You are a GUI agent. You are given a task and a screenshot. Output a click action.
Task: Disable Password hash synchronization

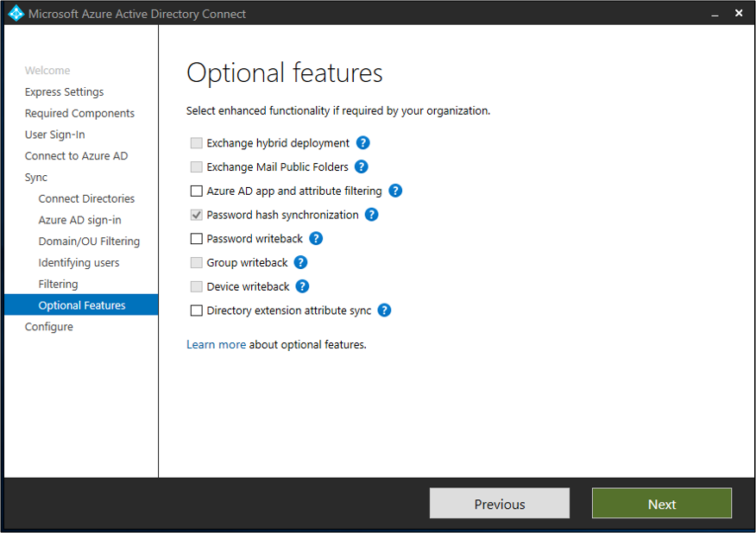pyautogui.click(x=195, y=215)
